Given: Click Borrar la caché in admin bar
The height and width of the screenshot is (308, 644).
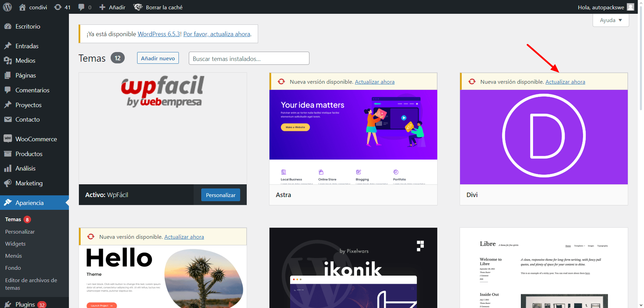Looking at the screenshot, I should click(x=158, y=7).
